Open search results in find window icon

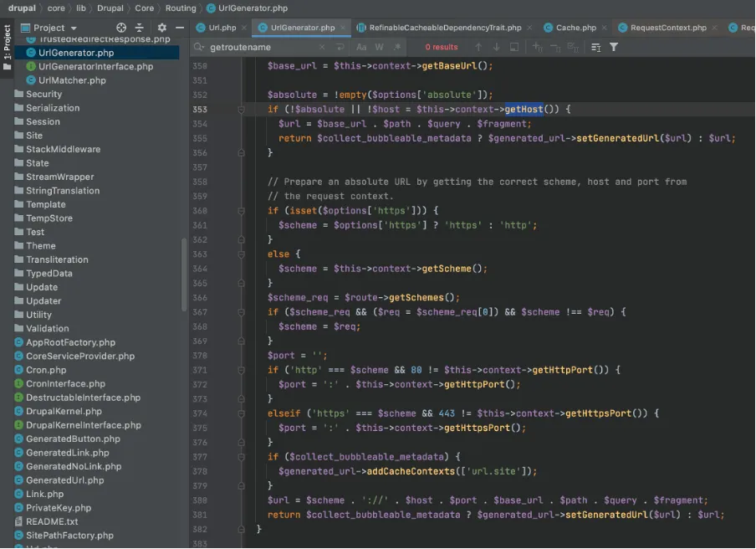[x=596, y=47]
